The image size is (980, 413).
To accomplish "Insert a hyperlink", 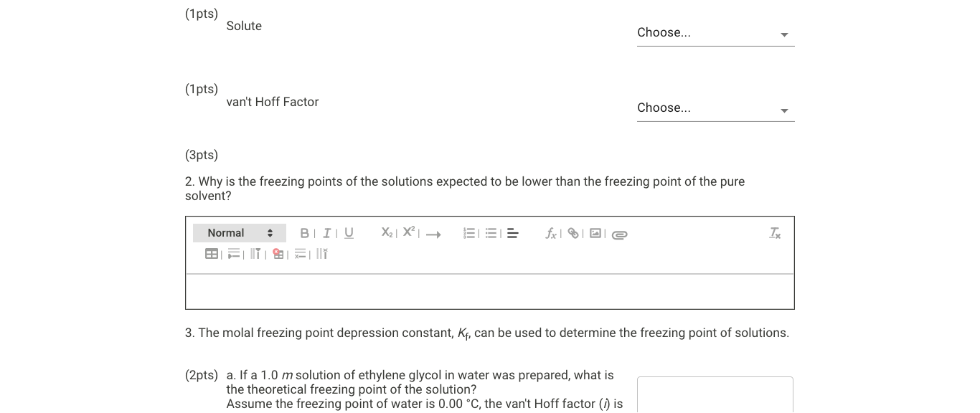I will click(573, 233).
